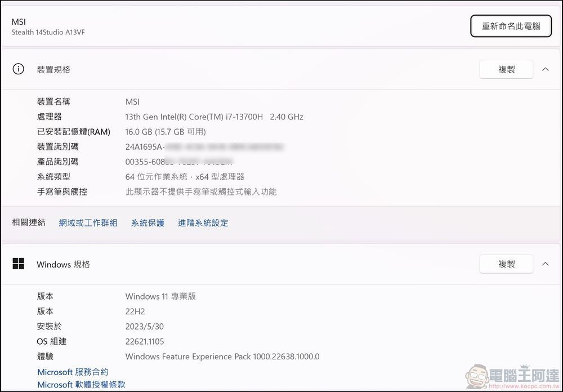Click the i7-13700H processor text

coord(214,117)
